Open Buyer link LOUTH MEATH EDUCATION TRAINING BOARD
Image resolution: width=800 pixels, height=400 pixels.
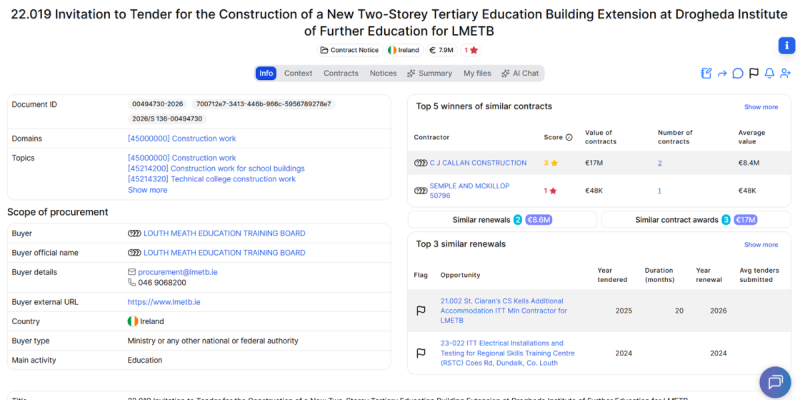224,233
